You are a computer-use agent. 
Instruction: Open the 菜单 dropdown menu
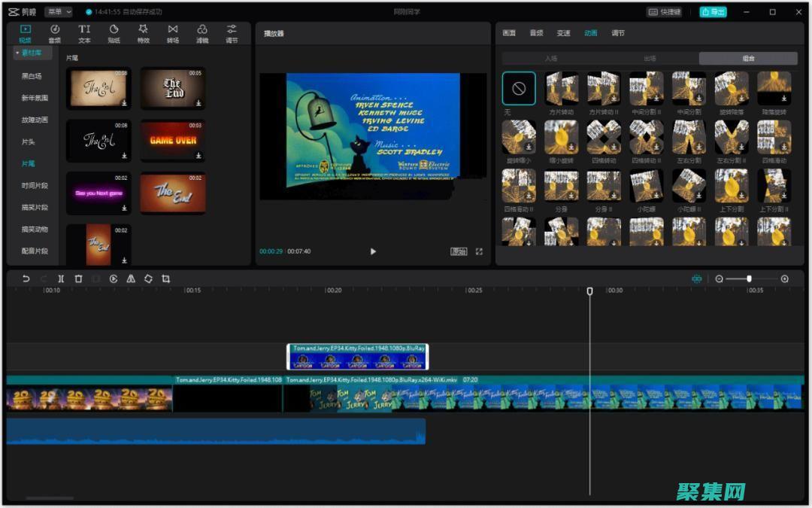pyautogui.click(x=59, y=12)
